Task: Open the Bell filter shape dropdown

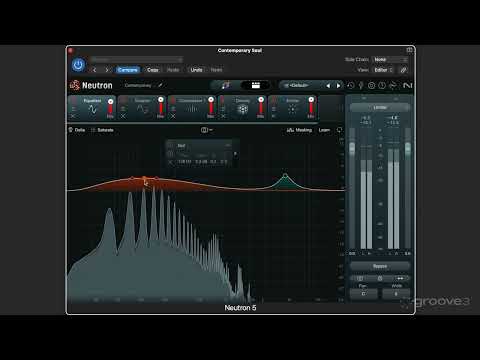Action: tap(204, 146)
